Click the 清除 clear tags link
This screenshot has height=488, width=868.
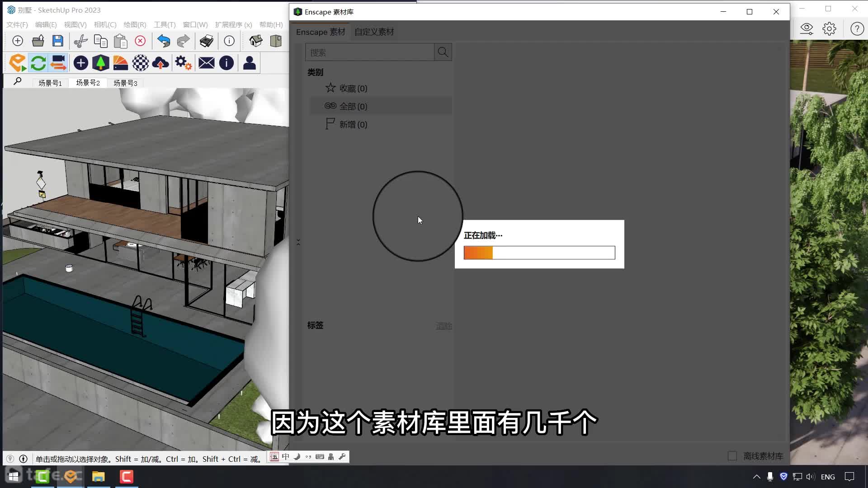click(443, 326)
